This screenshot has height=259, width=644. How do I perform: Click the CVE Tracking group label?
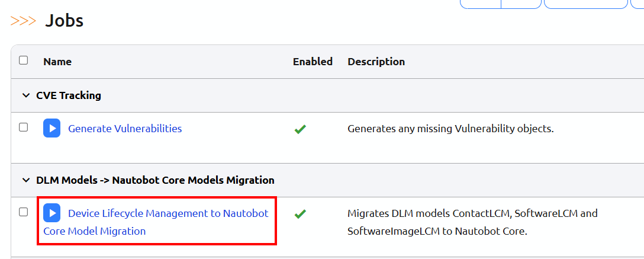(x=69, y=95)
